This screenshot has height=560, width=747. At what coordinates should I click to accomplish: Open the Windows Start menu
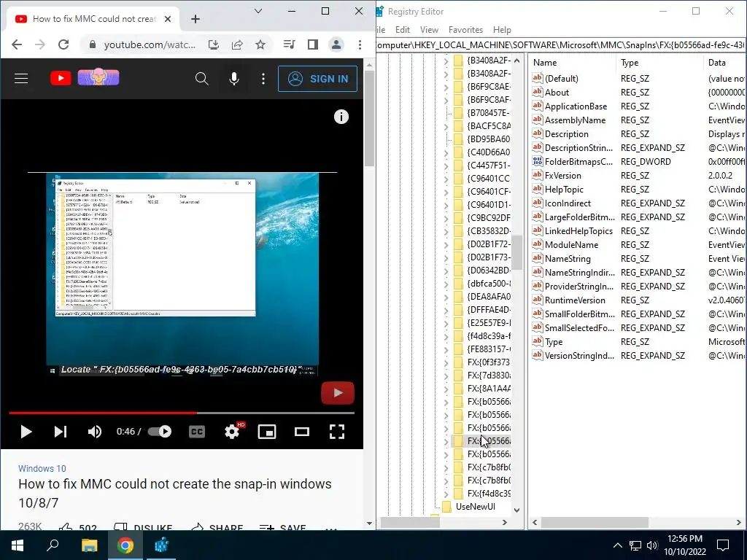[18, 545]
